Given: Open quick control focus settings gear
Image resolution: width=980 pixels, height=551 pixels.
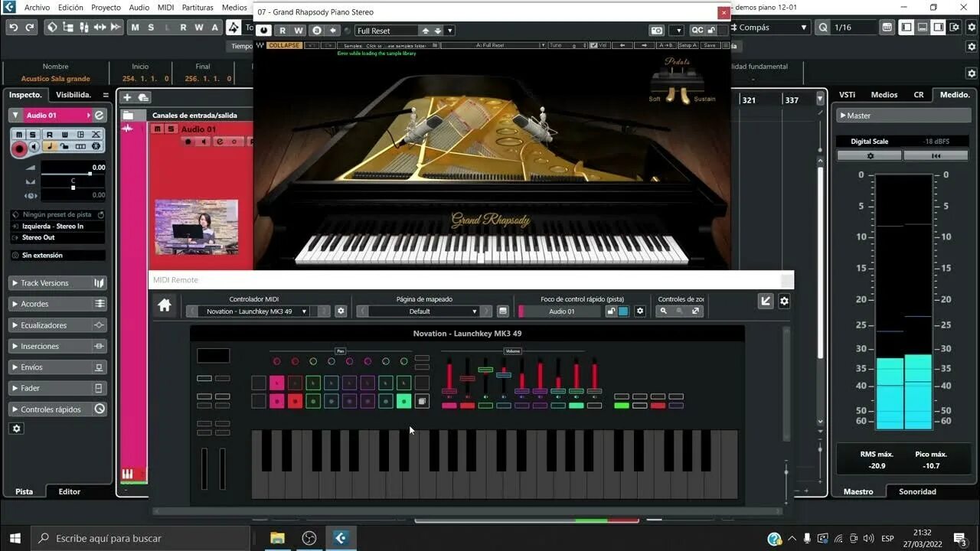Looking at the screenshot, I should point(640,311).
